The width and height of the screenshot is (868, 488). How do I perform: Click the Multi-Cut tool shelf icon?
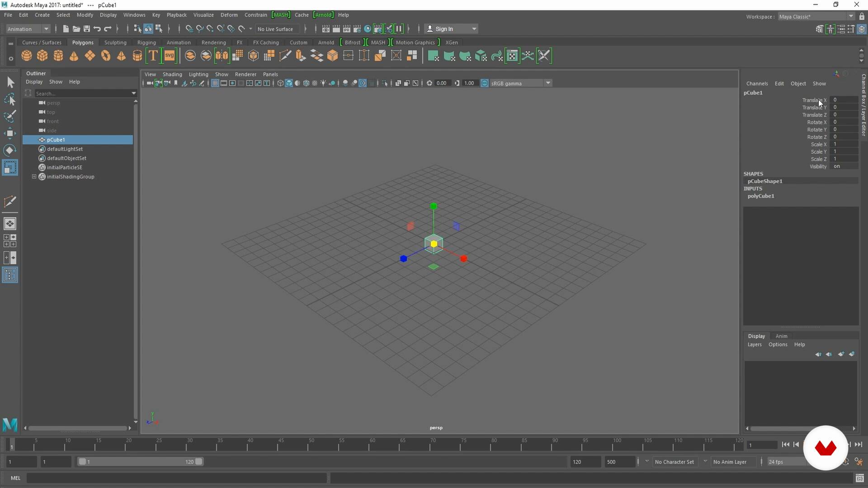pyautogui.click(x=285, y=56)
